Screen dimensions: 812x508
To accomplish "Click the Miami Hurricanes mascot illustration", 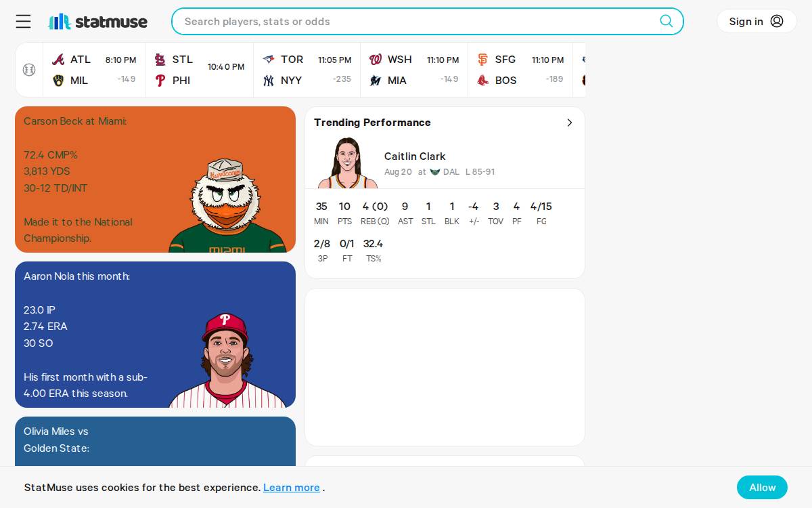I will (227, 205).
